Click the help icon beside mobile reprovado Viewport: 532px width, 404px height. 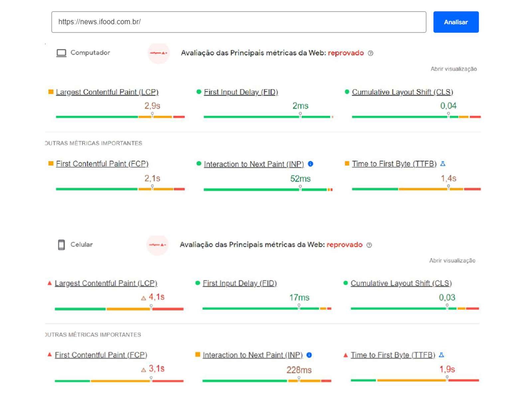(x=369, y=245)
